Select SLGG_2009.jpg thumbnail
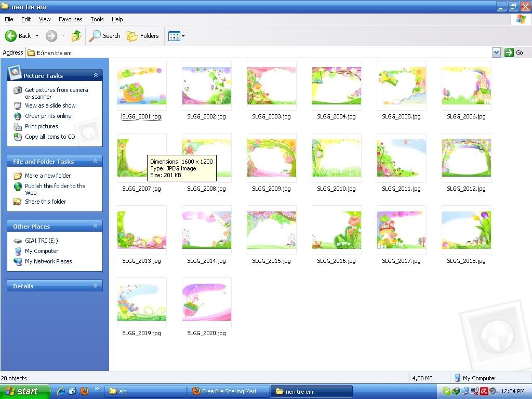532x399 pixels. click(x=272, y=158)
